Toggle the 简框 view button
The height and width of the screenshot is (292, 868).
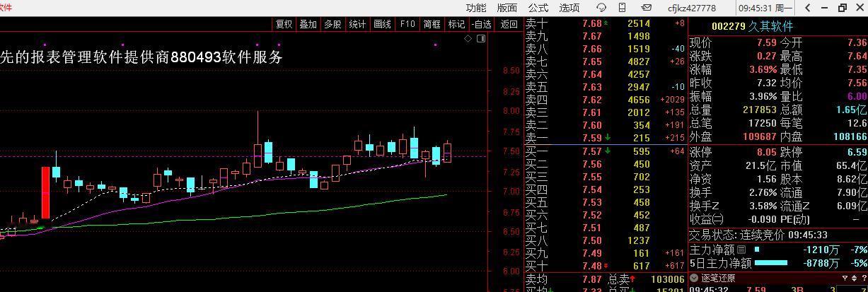coord(432,24)
